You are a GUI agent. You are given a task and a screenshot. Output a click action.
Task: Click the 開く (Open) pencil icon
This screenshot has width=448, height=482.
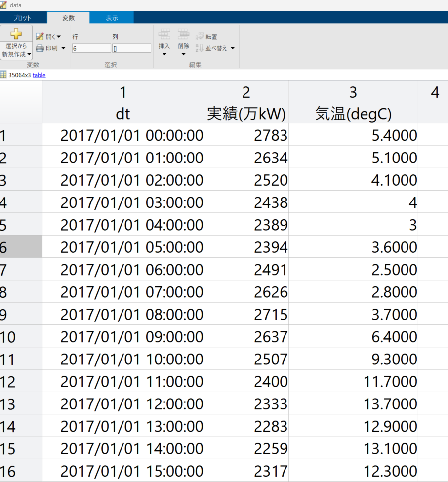click(40, 36)
